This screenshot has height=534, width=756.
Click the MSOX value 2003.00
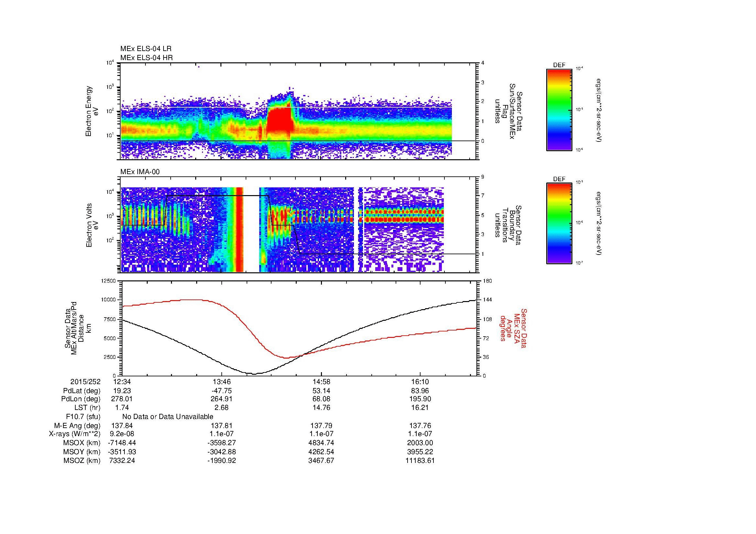click(x=421, y=443)
